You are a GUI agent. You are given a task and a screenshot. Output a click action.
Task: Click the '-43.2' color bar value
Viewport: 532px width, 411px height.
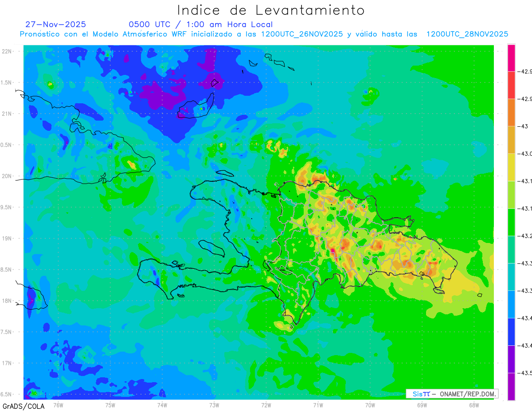(526, 236)
